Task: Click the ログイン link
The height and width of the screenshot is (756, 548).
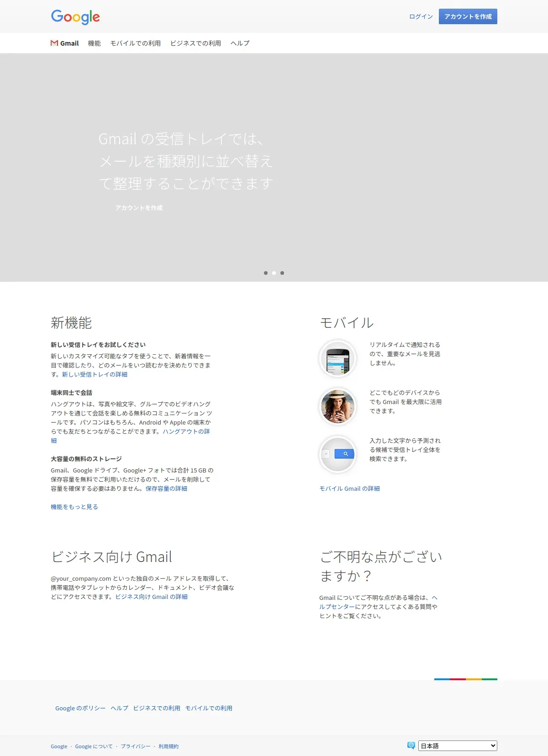Action: tap(421, 16)
